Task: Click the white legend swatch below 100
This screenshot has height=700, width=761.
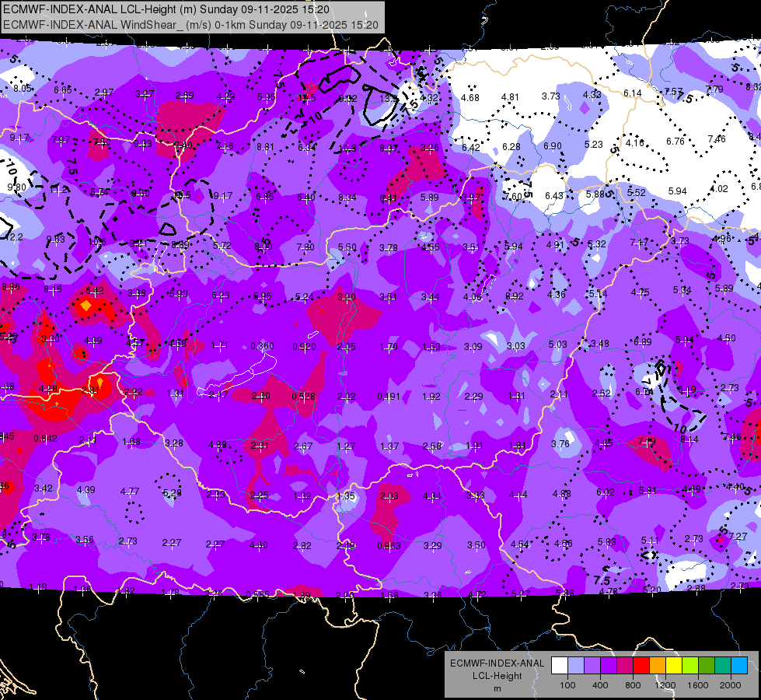Action: (x=560, y=666)
